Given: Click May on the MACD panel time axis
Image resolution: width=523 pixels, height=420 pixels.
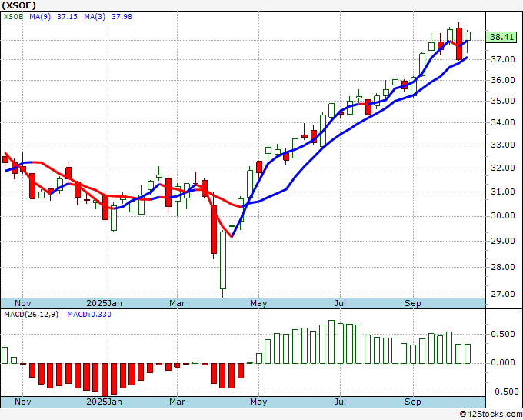Looking at the screenshot, I should (258, 402).
